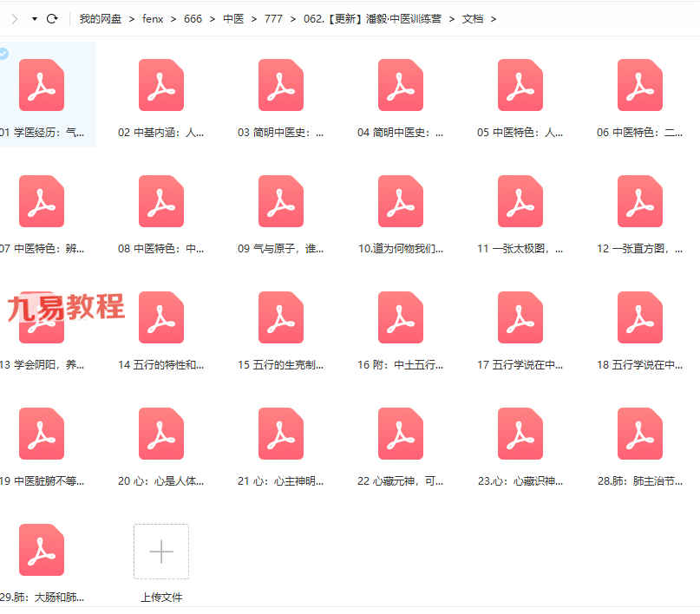The width and height of the screenshot is (700, 614).
Task: Open PDF icon for 16 附：中土五行
Action: pyautogui.click(x=401, y=317)
